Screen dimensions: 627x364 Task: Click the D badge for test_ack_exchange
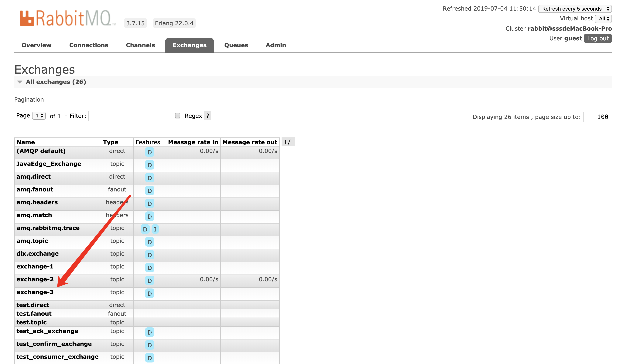[149, 332]
